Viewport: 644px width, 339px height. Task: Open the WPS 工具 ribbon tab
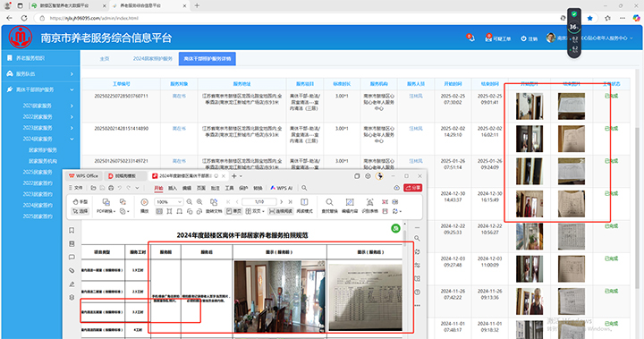pos(229,188)
